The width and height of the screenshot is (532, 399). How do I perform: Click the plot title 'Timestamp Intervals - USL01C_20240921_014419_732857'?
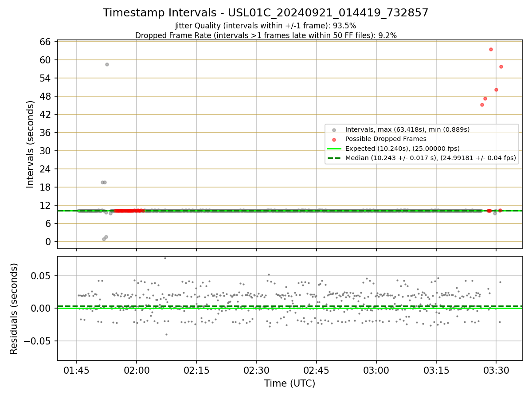pyautogui.click(x=266, y=13)
